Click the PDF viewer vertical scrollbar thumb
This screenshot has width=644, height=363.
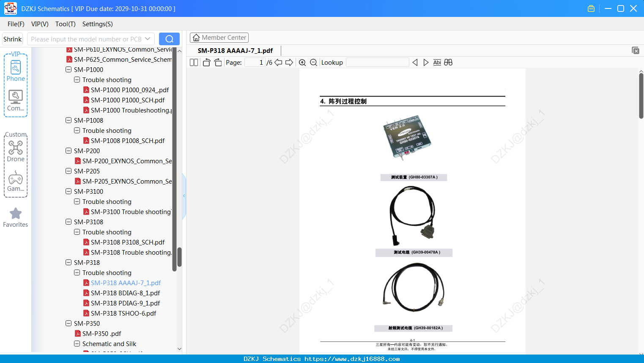641,96
